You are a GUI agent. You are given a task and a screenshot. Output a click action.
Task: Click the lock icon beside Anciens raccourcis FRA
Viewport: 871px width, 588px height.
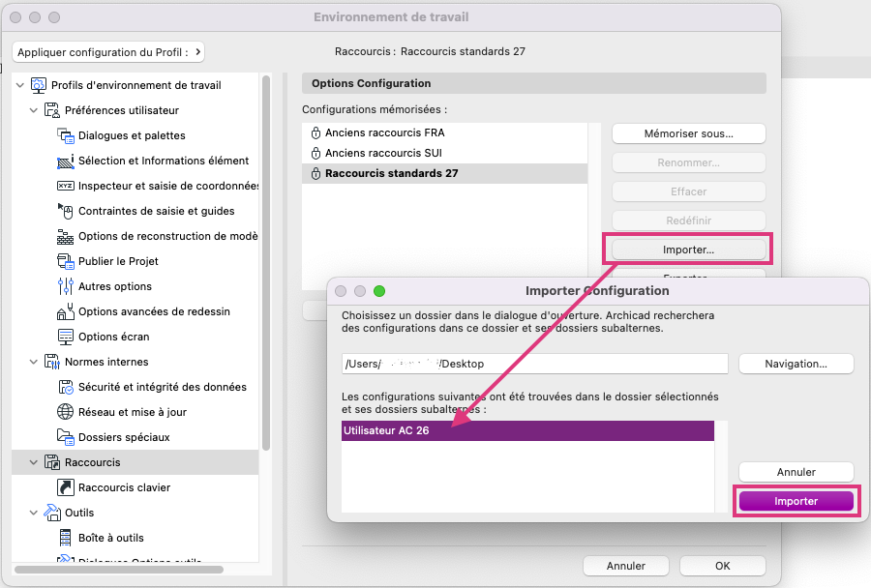click(x=315, y=132)
